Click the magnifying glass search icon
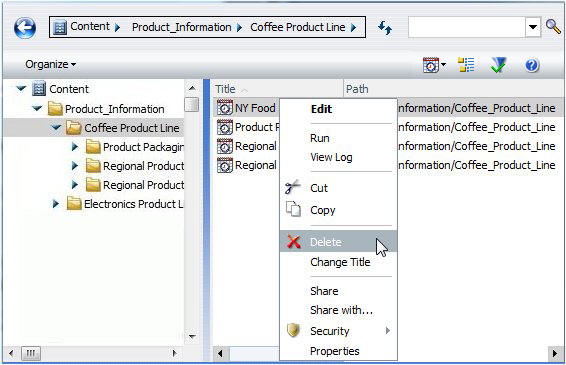566x365 pixels. [553, 27]
